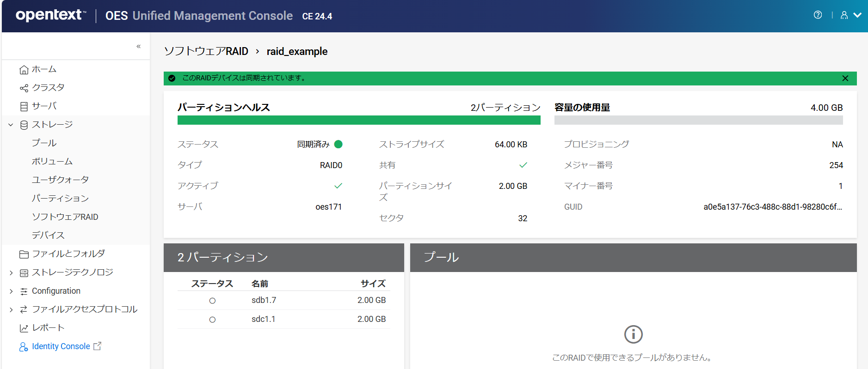Image resolution: width=868 pixels, height=369 pixels.
Task: Dismiss the green RAID synced notification
Action: [845, 79]
